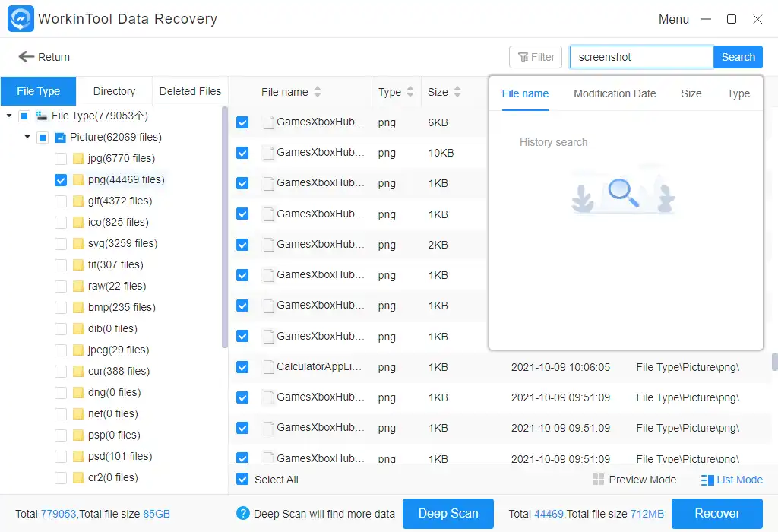Select the Size search tab
Screen dimensions: 778x532
691,93
